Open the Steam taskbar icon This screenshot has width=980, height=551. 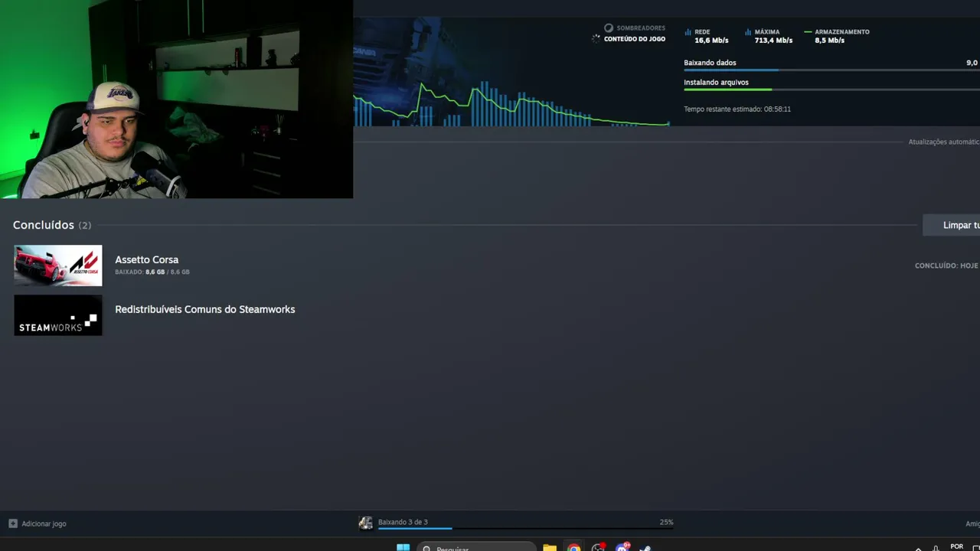tap(645, 547)
